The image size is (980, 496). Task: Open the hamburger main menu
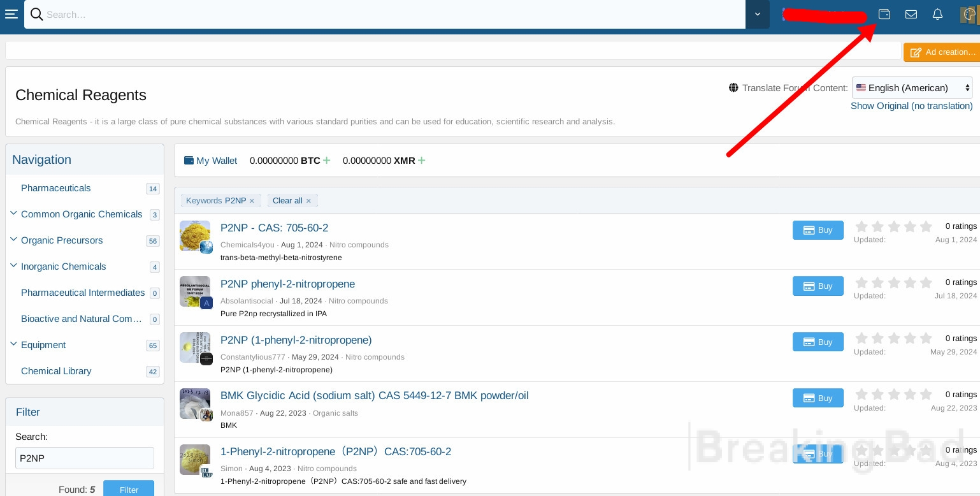[11, 14]
